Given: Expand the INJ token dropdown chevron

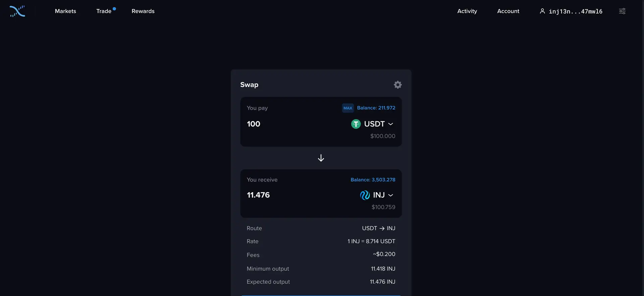Looking at the screenshot, I should (391, 195).
